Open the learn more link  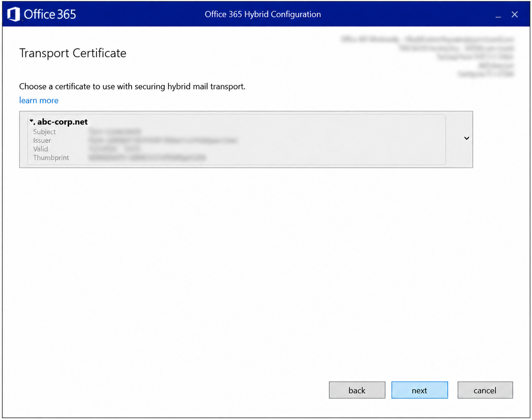[x=39, y=100]
